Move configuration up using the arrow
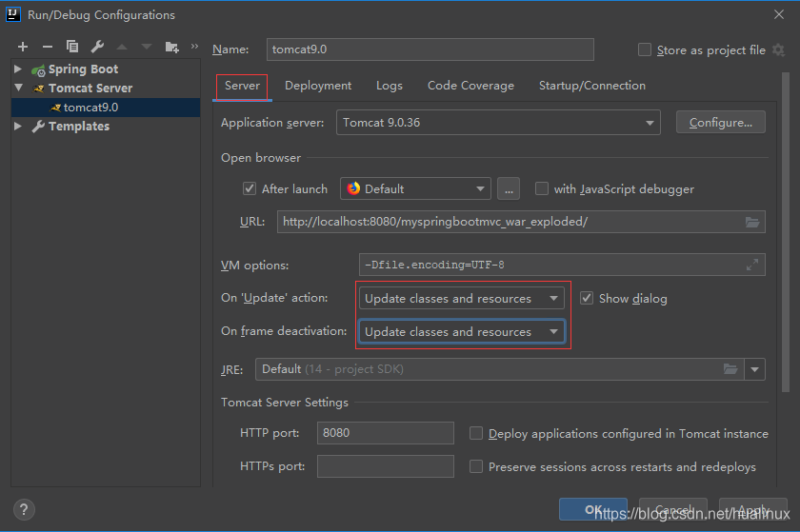Viewport: 800px width, 532px height. tap(122, 47)
